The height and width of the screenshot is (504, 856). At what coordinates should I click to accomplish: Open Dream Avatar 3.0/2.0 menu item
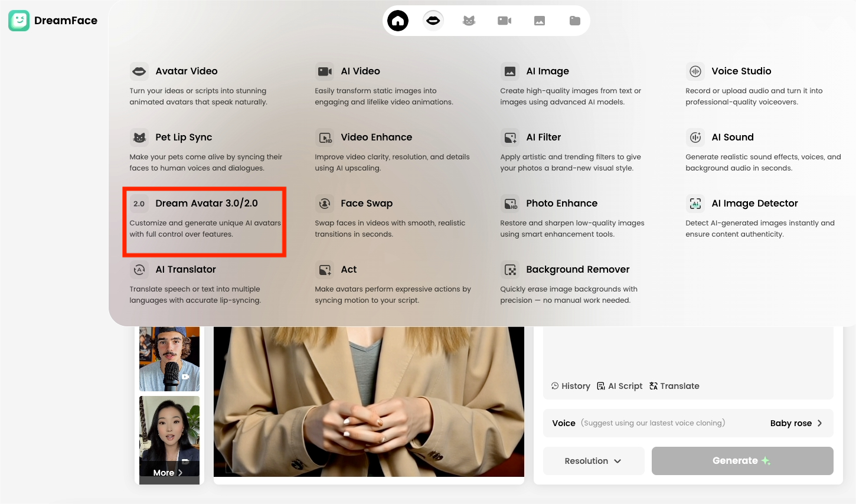(x=206, y=204)
